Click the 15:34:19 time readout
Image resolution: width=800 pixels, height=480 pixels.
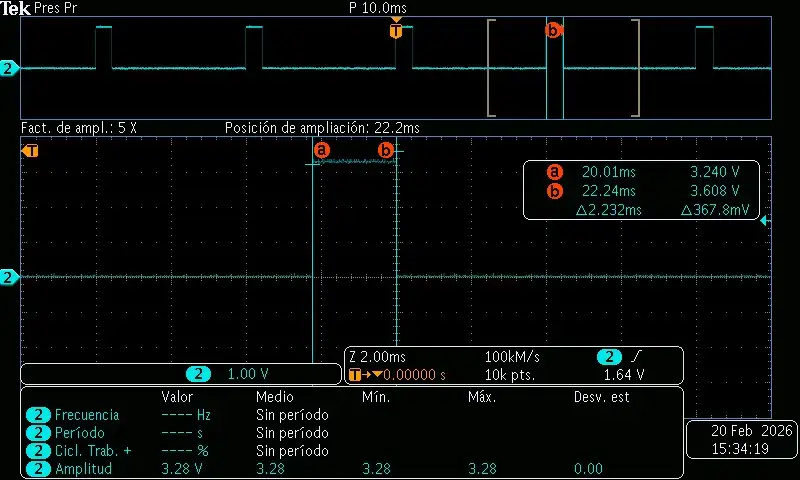coord(740,449)
